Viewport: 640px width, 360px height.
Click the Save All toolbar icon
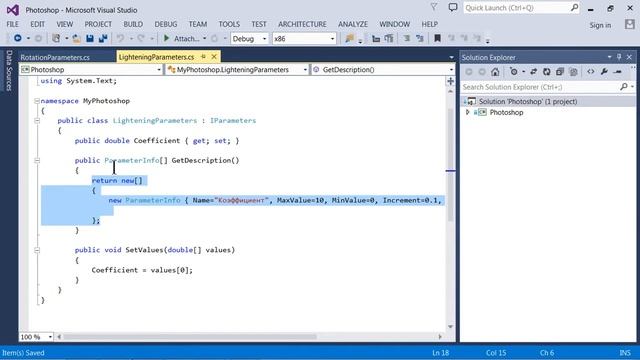coord(103,38)
